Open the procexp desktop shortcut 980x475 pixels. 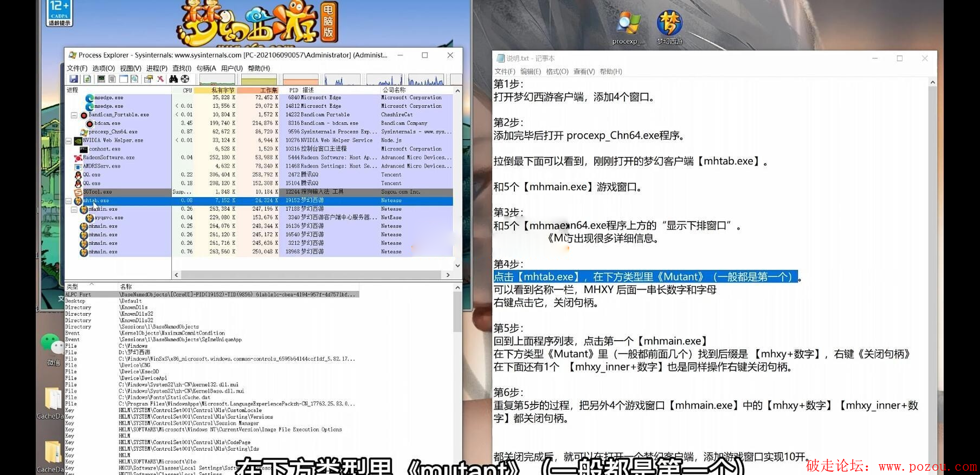tap(629, 27)
